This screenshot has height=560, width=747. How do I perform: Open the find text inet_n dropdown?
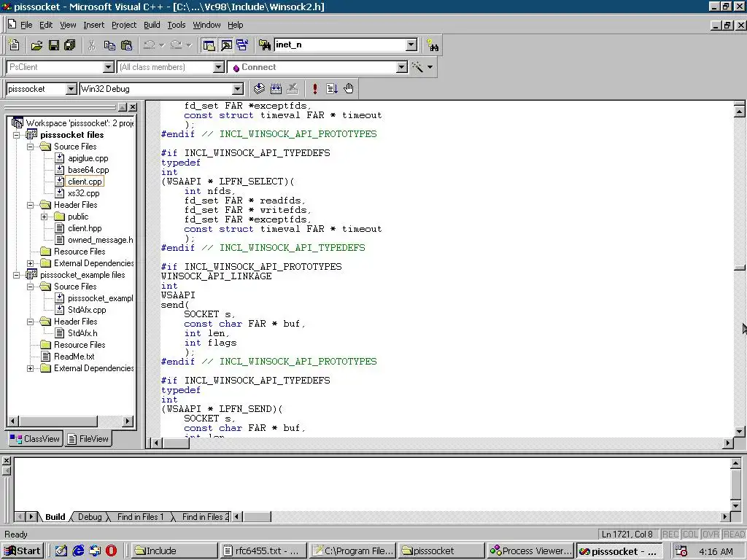coord(411,44)
